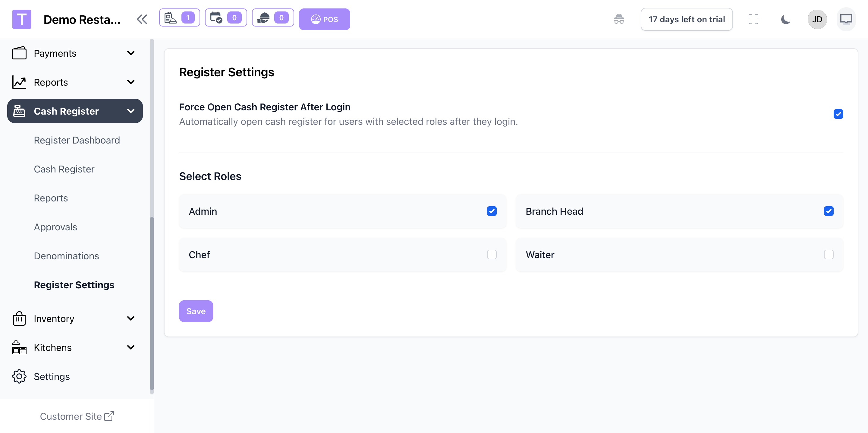Enable the Waiter role checkbox
This screenshot has height=433, width=868.
828,254
